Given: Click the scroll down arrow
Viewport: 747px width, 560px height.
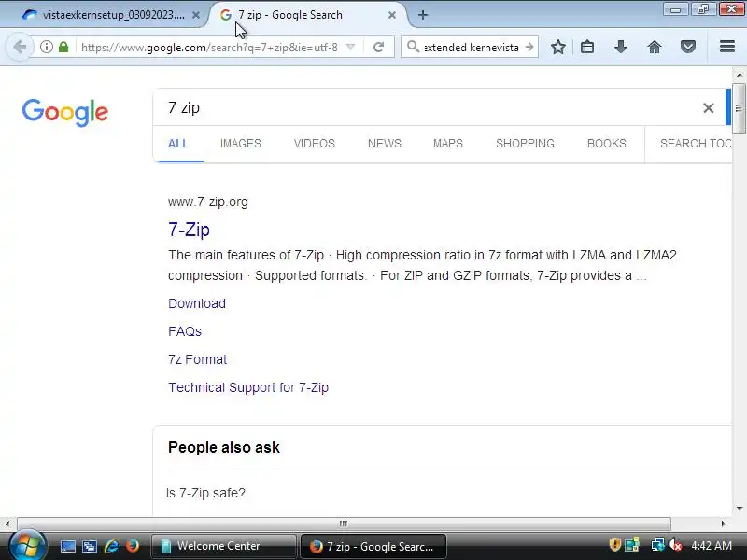Looking at the screenshot, I should pyautogui.click(x=740, y=508).
